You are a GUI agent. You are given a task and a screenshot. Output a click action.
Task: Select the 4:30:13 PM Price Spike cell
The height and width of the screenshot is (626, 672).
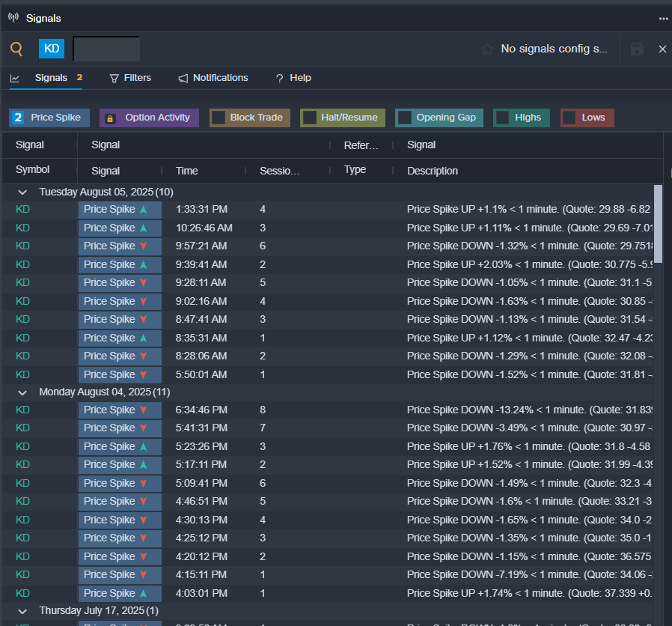120,520
